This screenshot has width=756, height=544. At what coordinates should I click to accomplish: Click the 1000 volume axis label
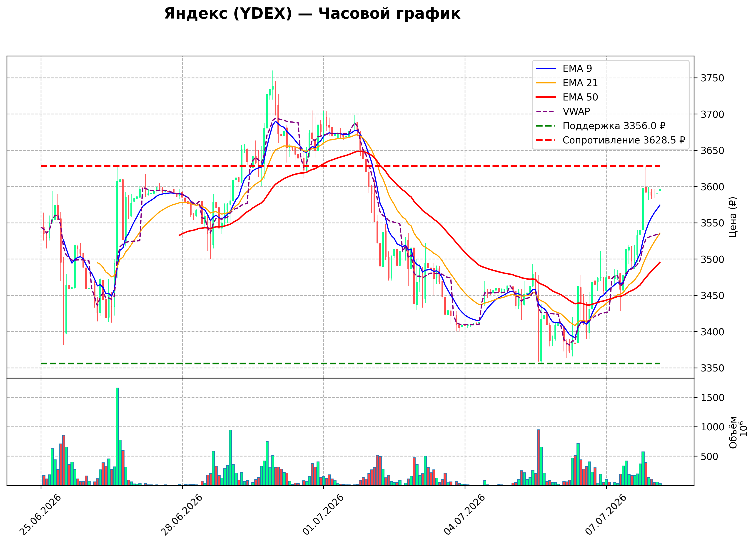(712, 427)
